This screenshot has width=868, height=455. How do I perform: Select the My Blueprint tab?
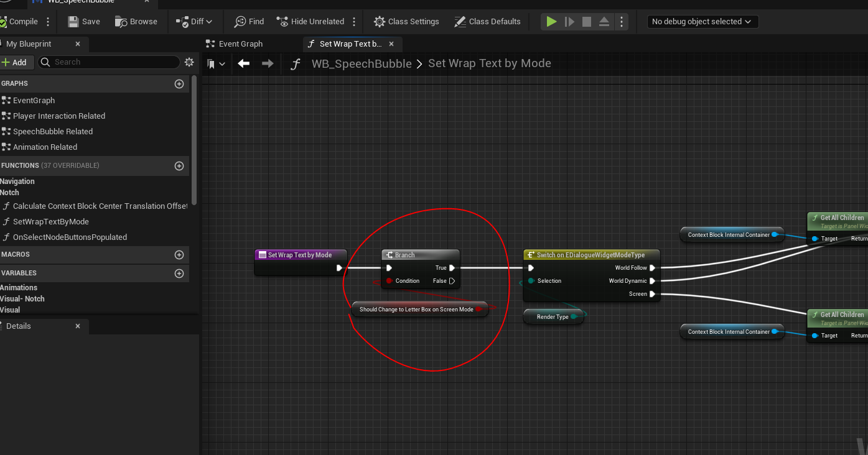[x=29, y=44]
